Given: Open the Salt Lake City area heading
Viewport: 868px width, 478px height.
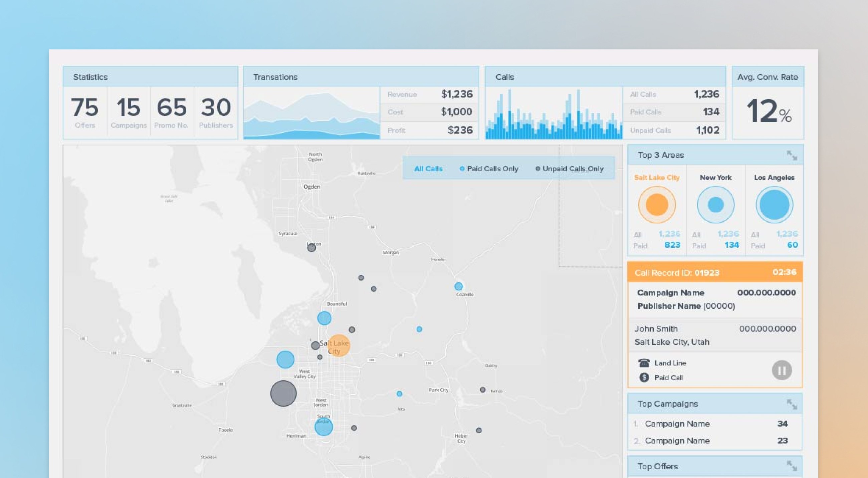Looking at the screenshot, I should (657, 178).
